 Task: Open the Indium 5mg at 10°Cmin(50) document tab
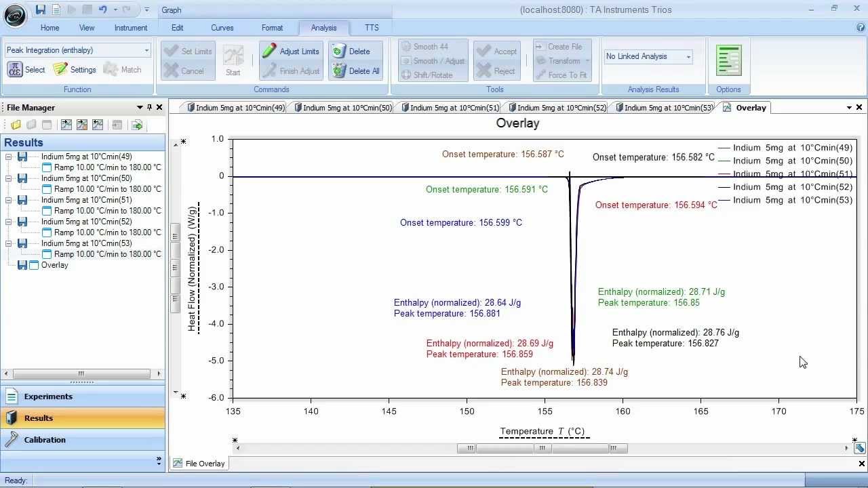[x=342, y=108]
